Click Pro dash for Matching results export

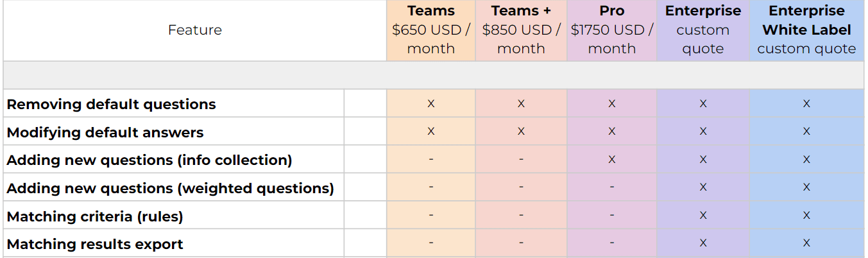coord(611,244)
